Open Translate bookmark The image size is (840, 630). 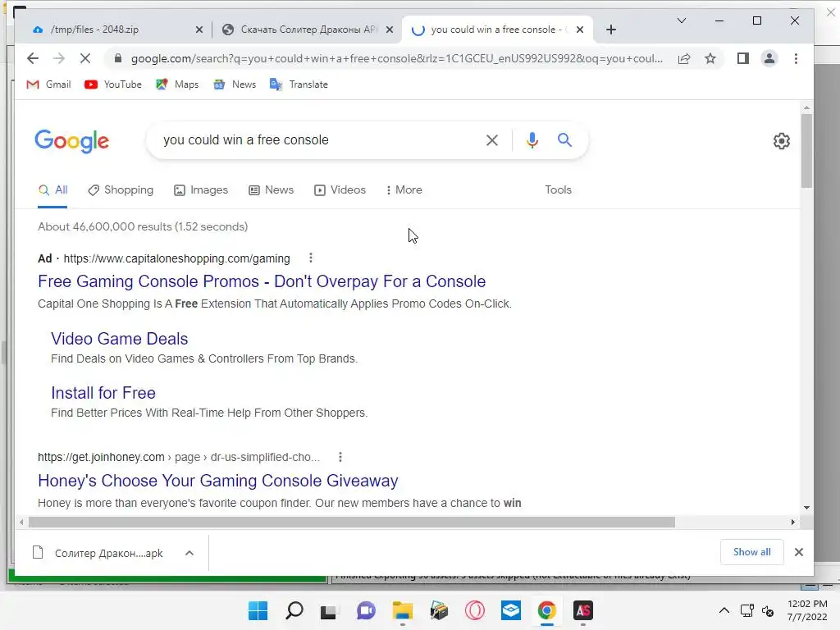point(299,84)
